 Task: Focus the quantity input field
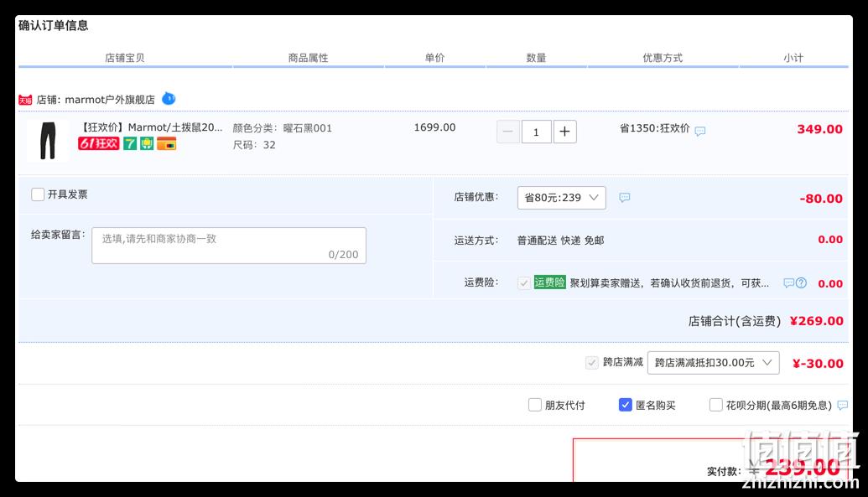click(536, 132)
